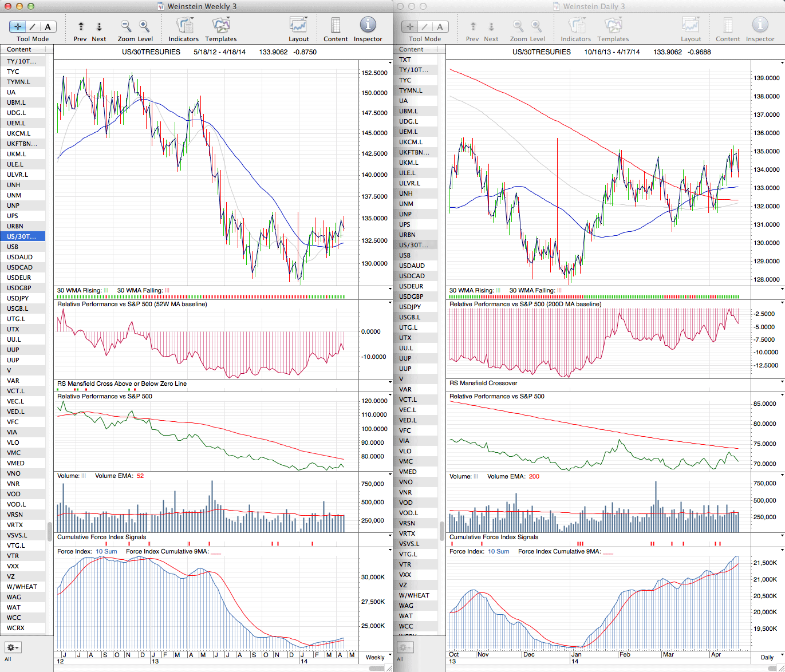This screenshot has height=672, width=785.
Task: Zoom in using plus magnifier
Action: [x=144, y=26]
